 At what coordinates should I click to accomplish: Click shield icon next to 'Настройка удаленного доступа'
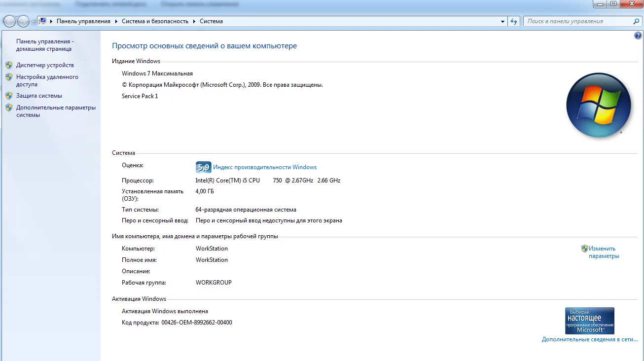coord(8,77)
